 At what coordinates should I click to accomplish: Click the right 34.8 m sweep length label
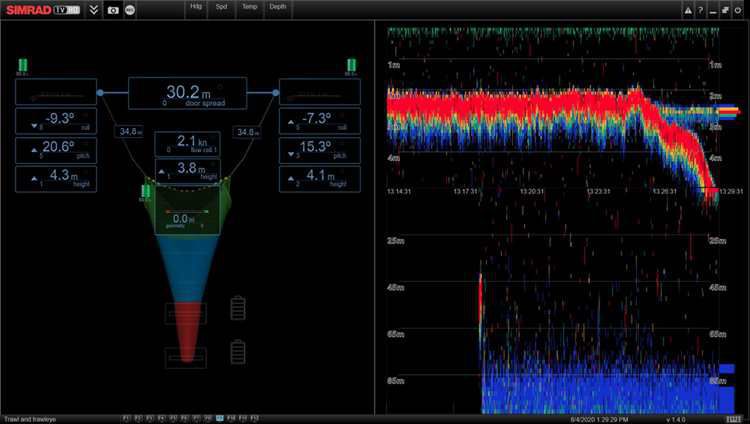[x=246, y=131]
